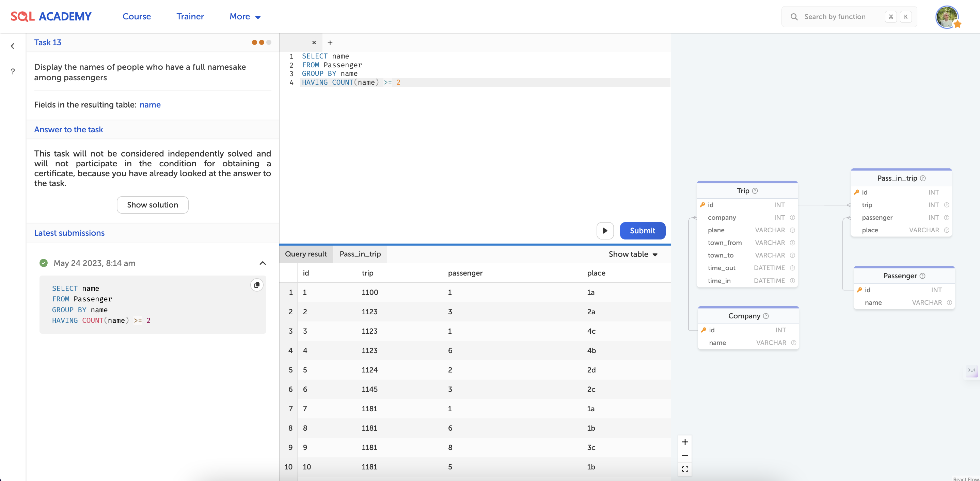Screen dimensions: 980x481
Task: Collapse the May 24 2023 submission
Action: click(x=263, y=263)
